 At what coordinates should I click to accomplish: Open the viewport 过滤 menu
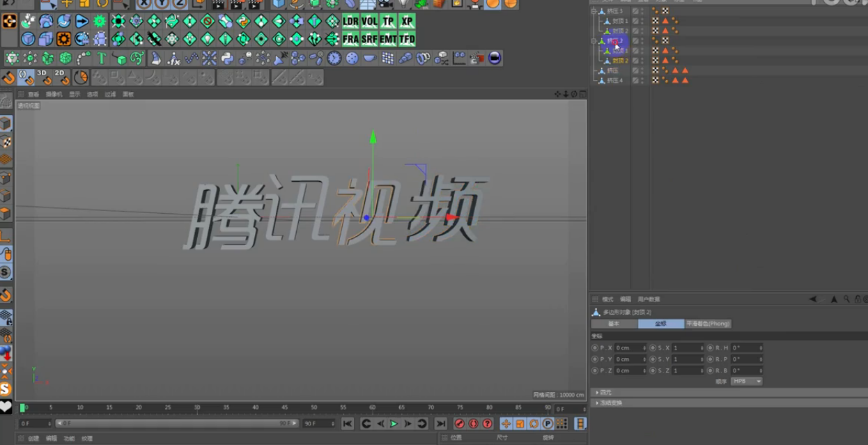110,94
